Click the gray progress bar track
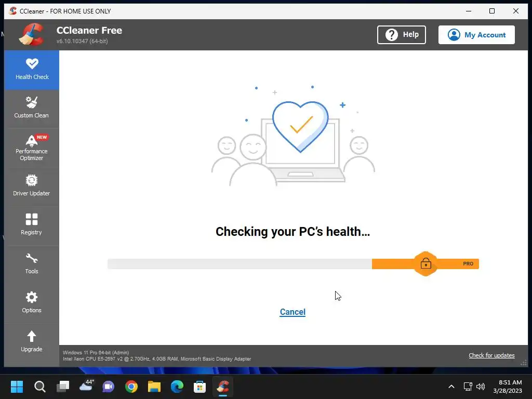The image size is (532, 399). 240,263
